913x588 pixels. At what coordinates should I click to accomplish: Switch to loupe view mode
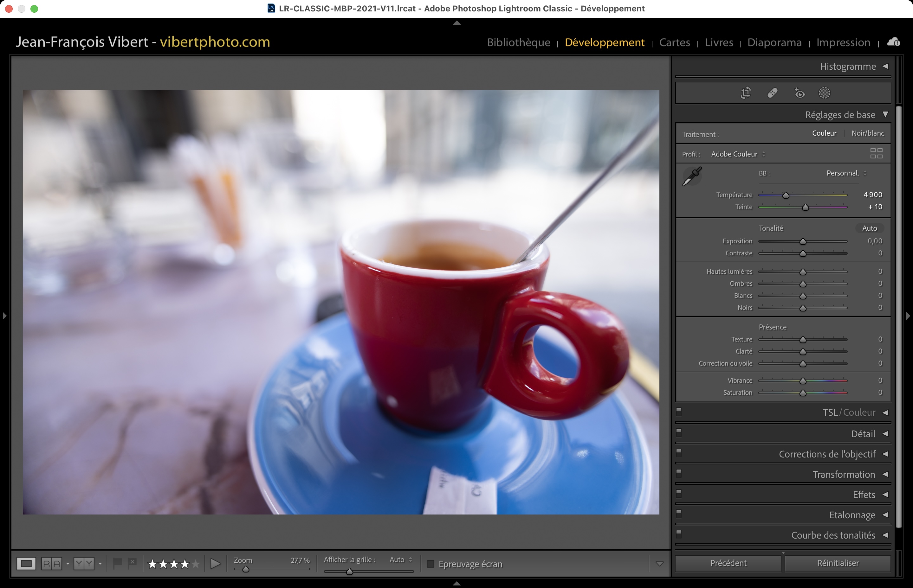26,564
